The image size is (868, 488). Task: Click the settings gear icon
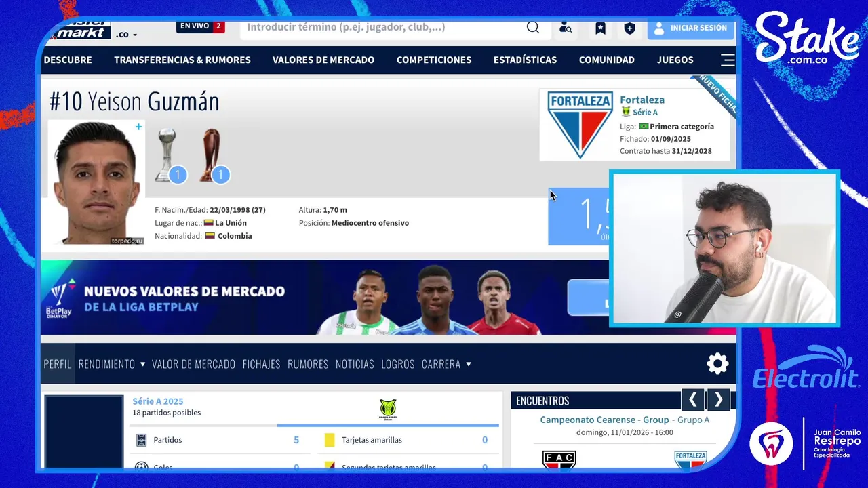tap(717, 364)
